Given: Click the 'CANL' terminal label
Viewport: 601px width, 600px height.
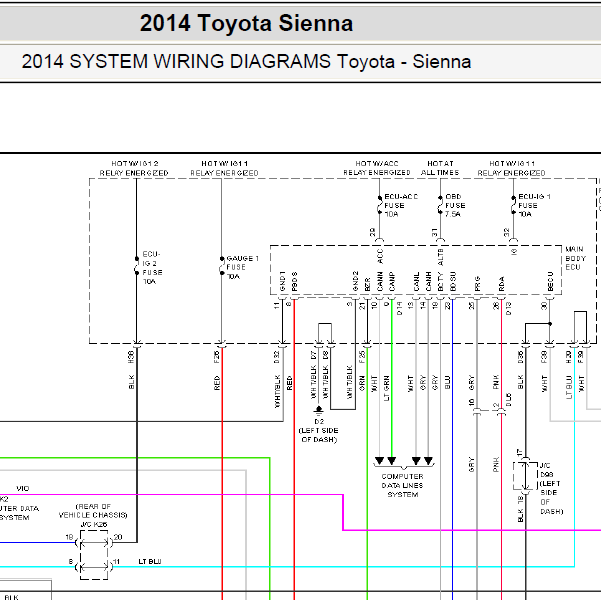Looking at the screenshot, I should tap(416, 282).
